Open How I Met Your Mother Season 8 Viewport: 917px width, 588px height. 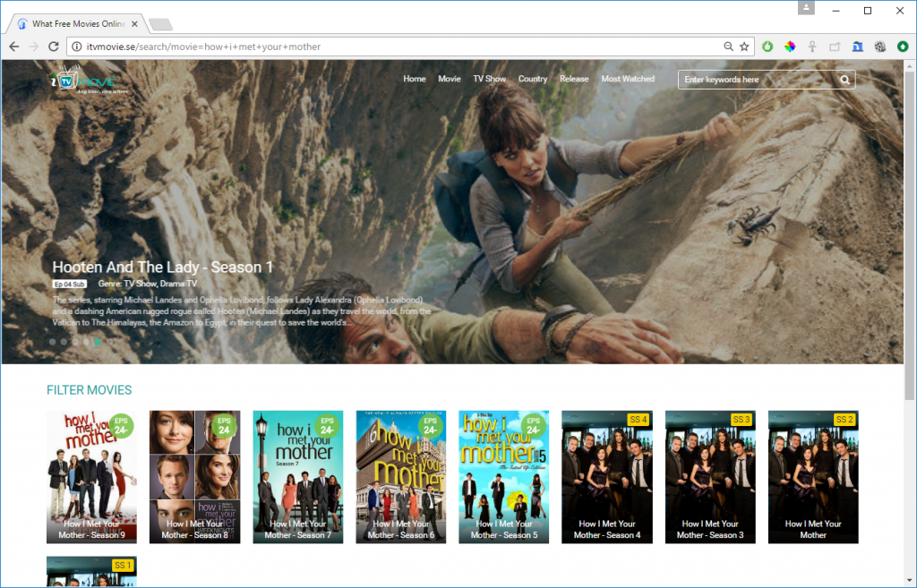tap(194, 477)
